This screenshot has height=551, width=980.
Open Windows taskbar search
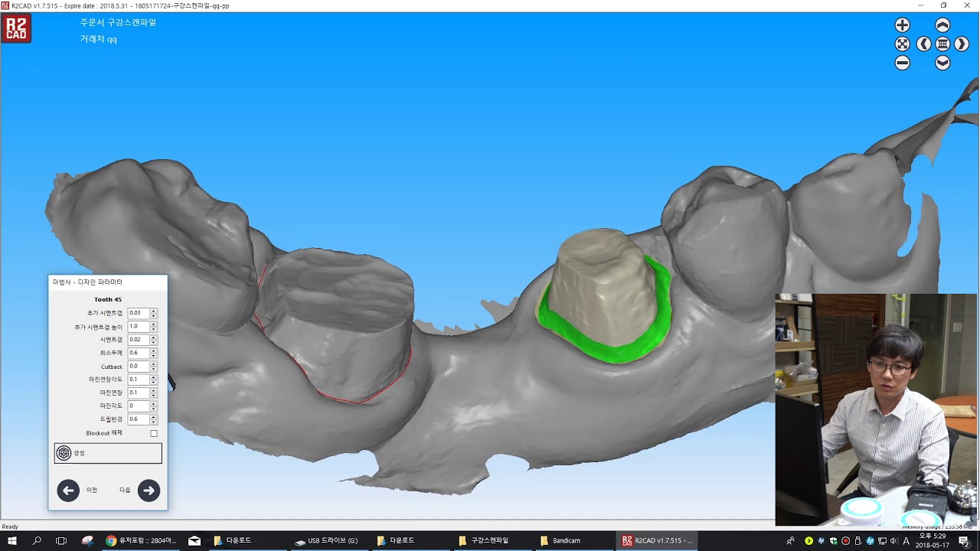click(37, 540)
